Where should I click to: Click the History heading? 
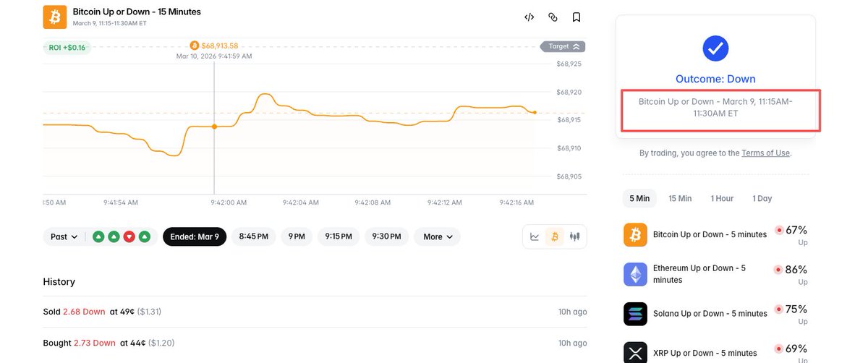pos(59,281)
